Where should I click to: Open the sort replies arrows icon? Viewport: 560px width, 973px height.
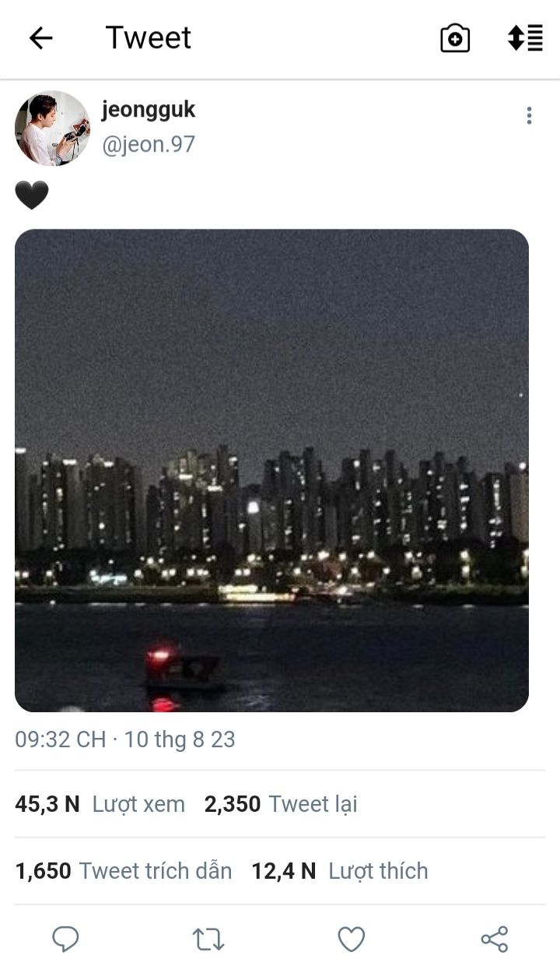click(525, 37)
